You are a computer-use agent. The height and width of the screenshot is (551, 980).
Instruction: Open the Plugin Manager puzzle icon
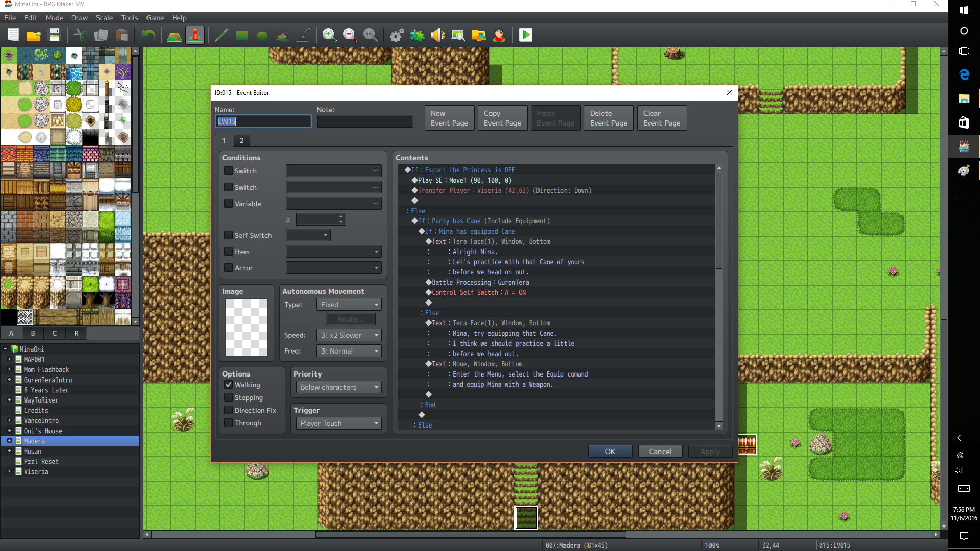pos(417,35)
